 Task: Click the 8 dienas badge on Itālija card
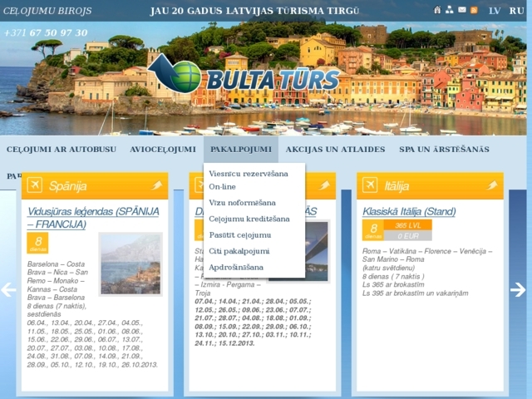373,230
